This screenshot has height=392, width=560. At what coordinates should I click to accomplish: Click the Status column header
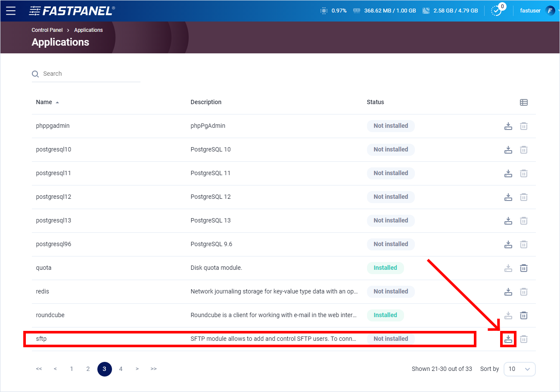[375, 102]
